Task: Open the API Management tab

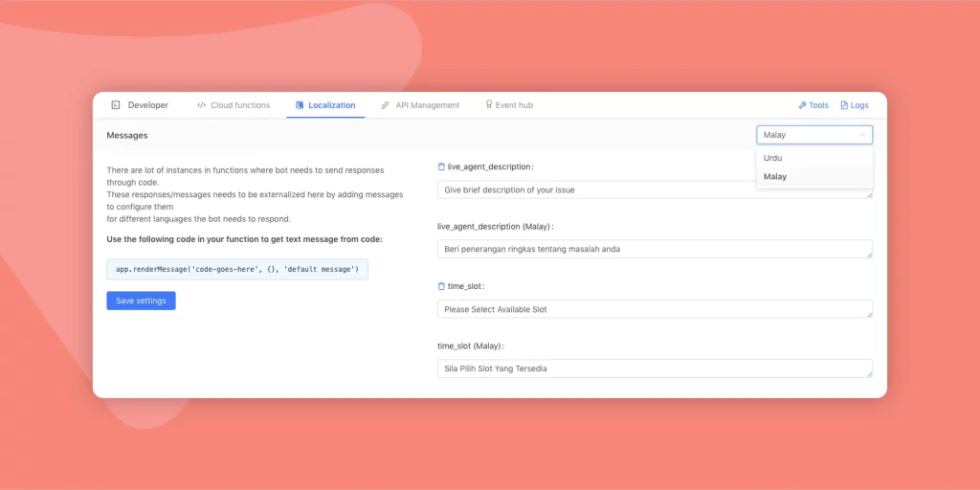Action: tap(421, 105)
